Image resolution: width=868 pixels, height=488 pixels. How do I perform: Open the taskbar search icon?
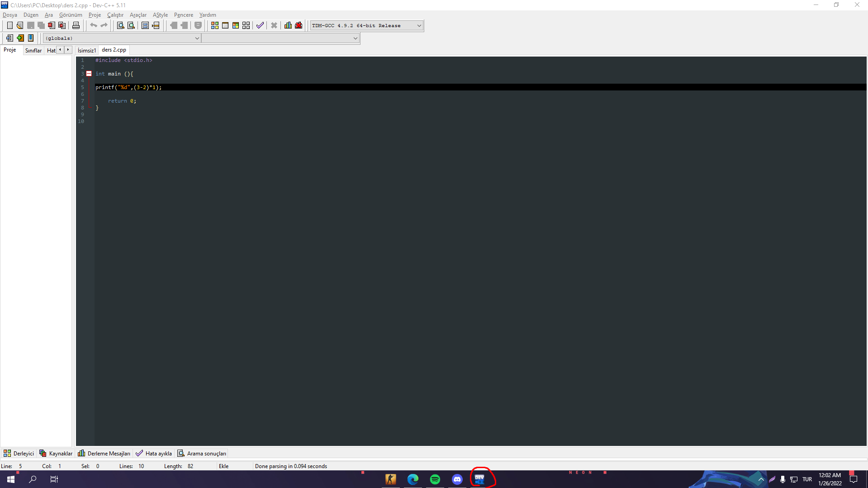[x=33, y=479]
